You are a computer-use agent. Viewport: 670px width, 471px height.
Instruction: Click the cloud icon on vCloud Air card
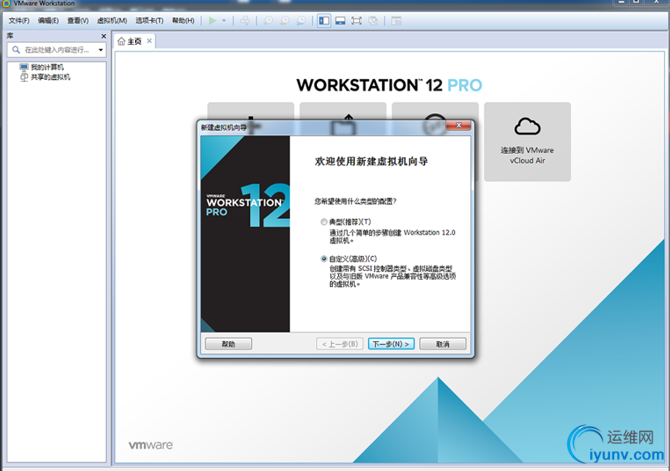(527, 127)
